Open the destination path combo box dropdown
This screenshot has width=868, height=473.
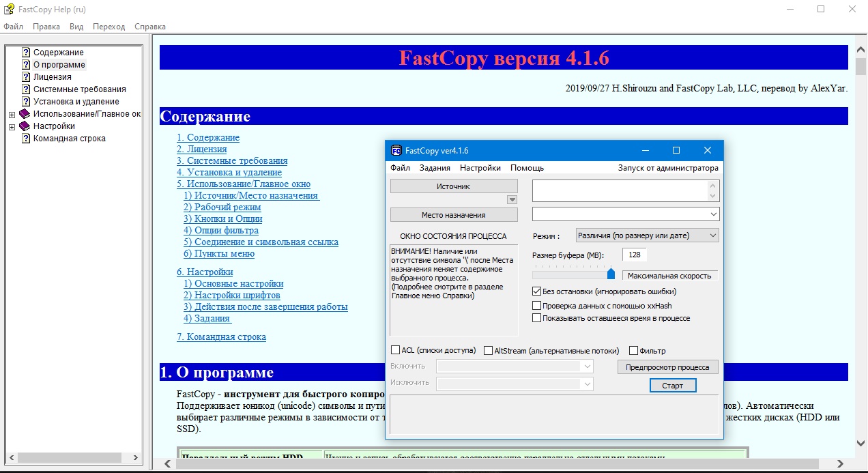[713, 214]
